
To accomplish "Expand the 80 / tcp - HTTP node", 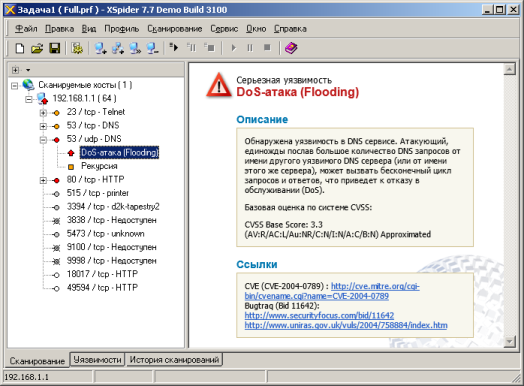I will (43, 180).
